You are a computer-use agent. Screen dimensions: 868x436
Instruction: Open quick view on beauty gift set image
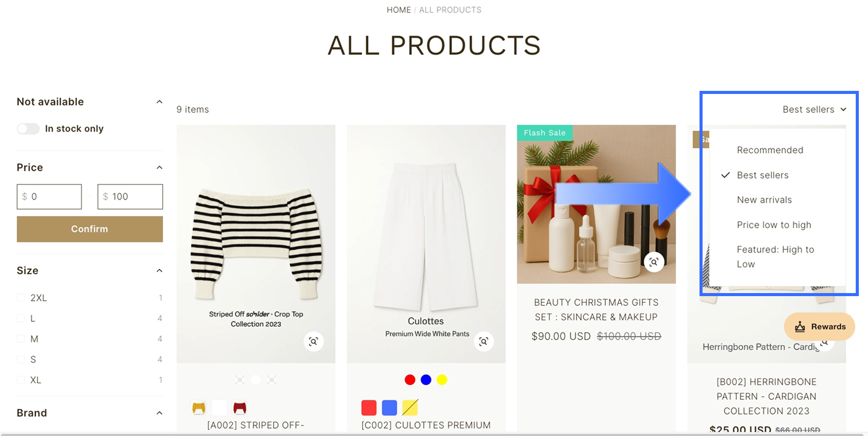pos(654,262)
